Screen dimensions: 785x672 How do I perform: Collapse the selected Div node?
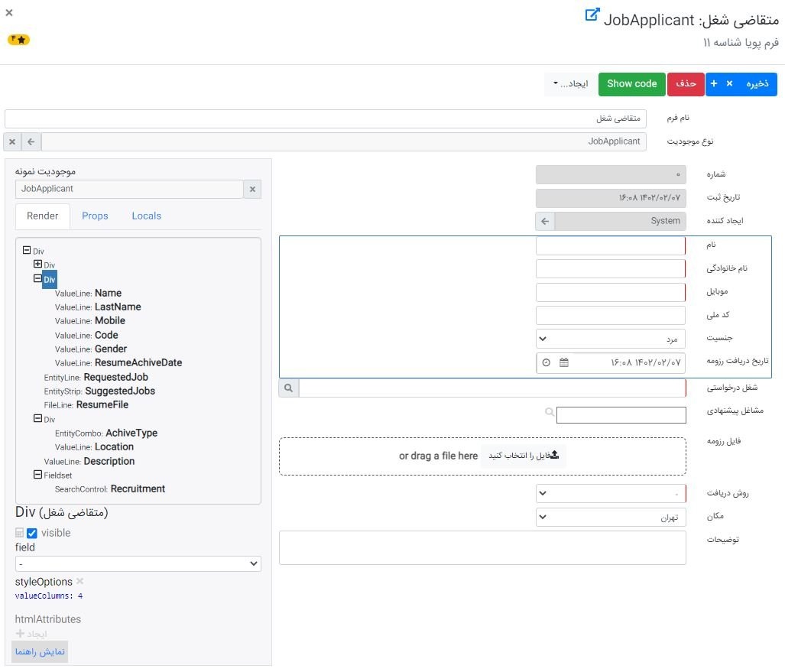37,278
